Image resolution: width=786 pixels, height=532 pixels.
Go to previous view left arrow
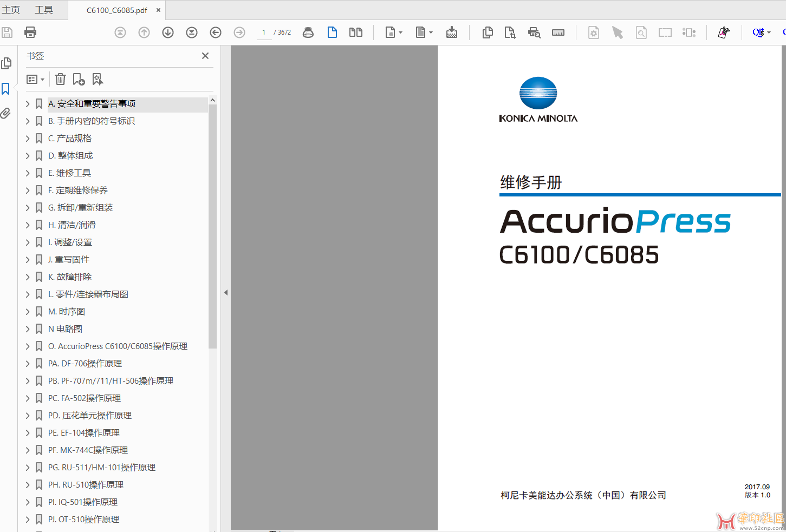[x=216, y=32]
